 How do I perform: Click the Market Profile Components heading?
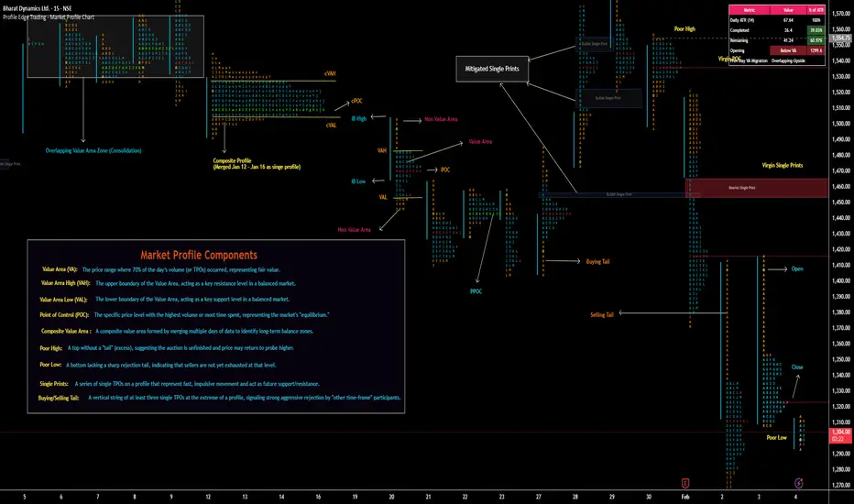click(x=199, y=255)
